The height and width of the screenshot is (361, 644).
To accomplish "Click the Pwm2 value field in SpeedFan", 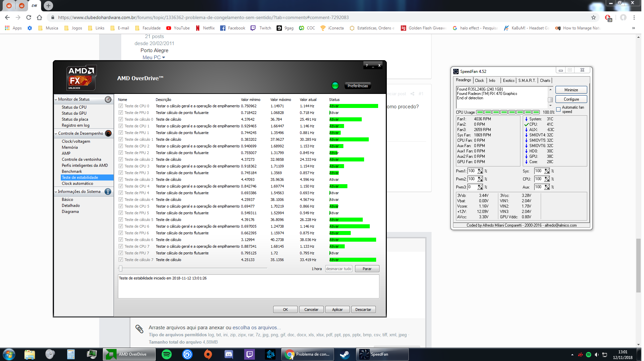I will click(472, 179).
